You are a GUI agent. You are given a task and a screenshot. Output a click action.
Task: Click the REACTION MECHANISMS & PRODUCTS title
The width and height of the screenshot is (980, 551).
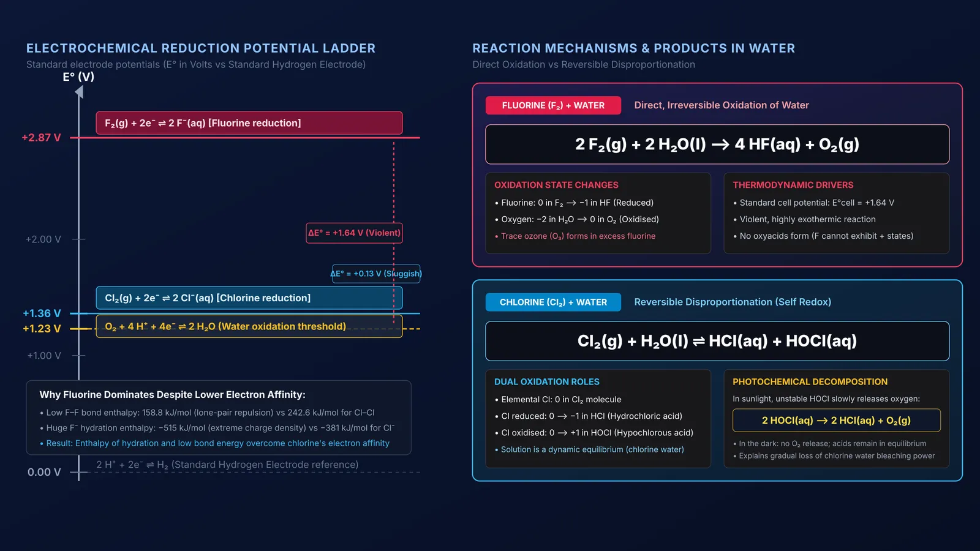tap(634, 48)
